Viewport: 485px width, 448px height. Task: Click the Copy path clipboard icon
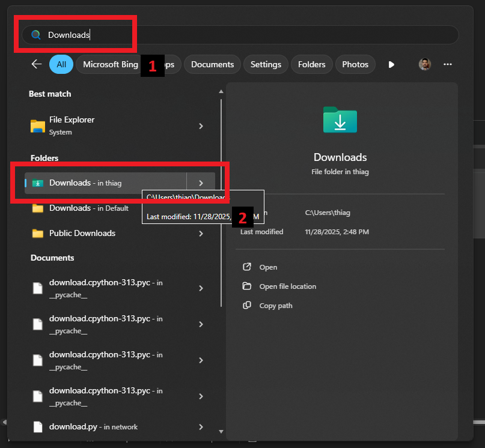(247, 305)
